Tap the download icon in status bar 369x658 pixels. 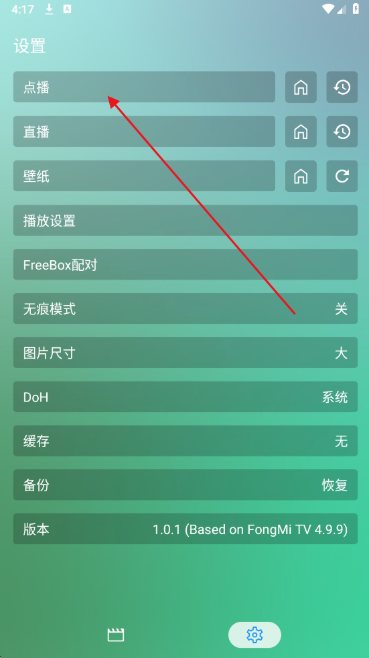49,9
